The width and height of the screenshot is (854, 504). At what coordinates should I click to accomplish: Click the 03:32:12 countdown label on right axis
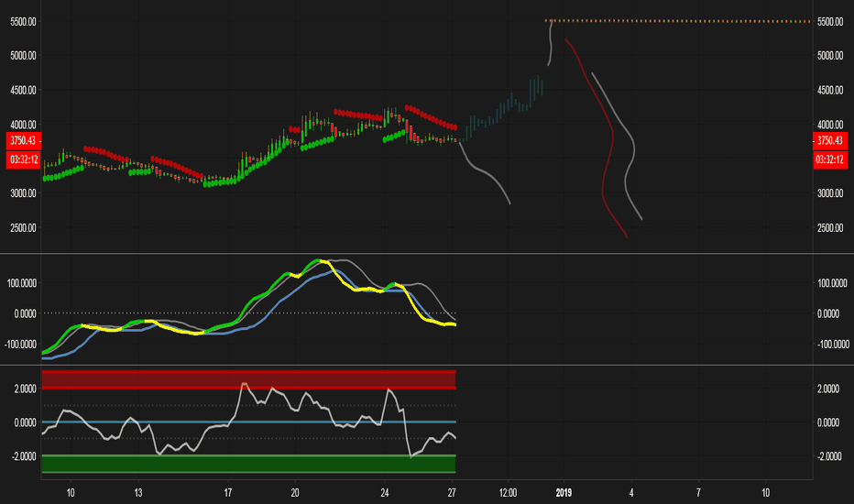[830, 159]
